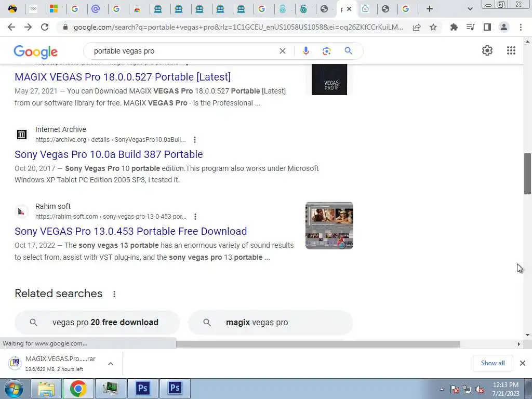Viewport: 532px width, 399px height.
Task: Open more options for Rahim soft result
Action: [195, 217]
